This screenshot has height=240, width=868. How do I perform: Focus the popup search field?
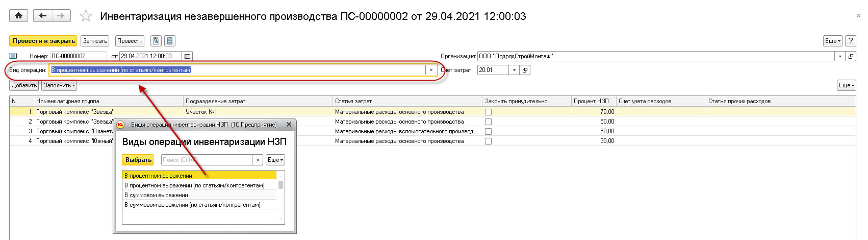[x=207, y=160]
